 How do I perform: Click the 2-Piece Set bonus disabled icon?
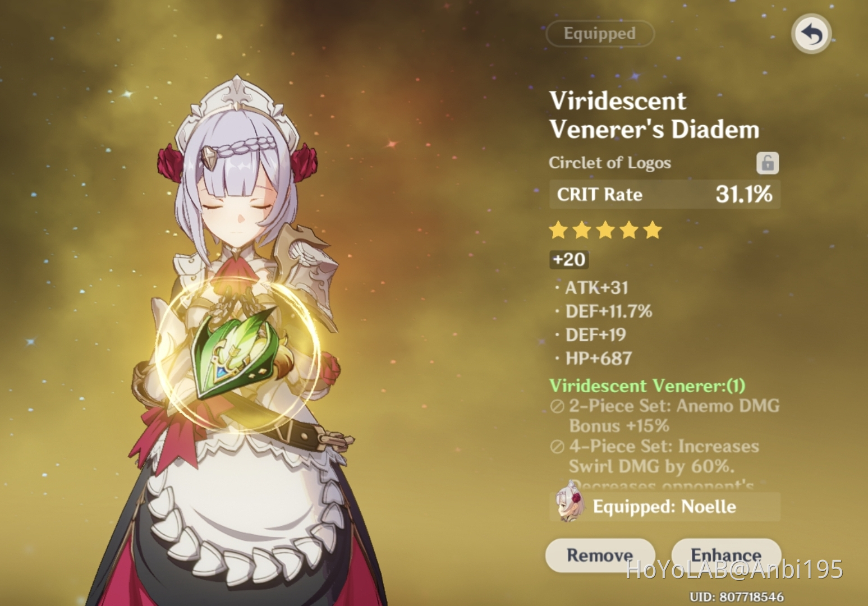pyautogui.click(x=557, y=406)
